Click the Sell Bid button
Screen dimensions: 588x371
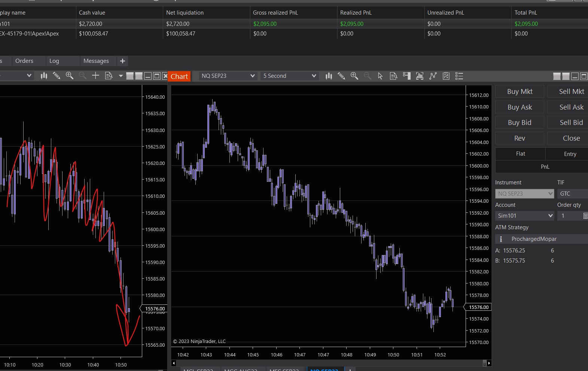pos(571,123)
